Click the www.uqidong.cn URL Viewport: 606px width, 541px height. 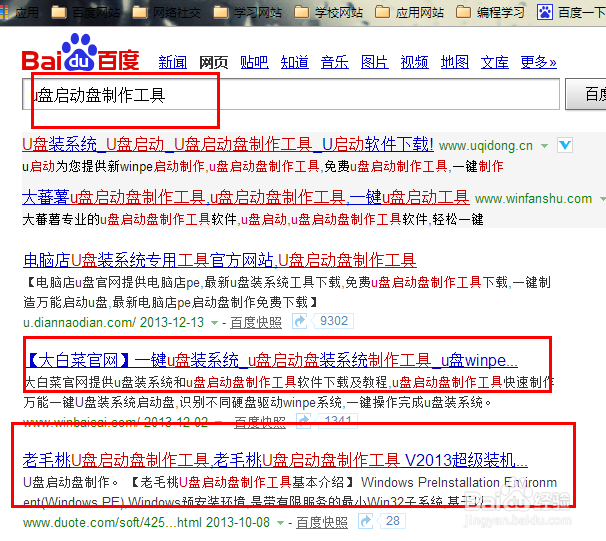pos(486,146)
